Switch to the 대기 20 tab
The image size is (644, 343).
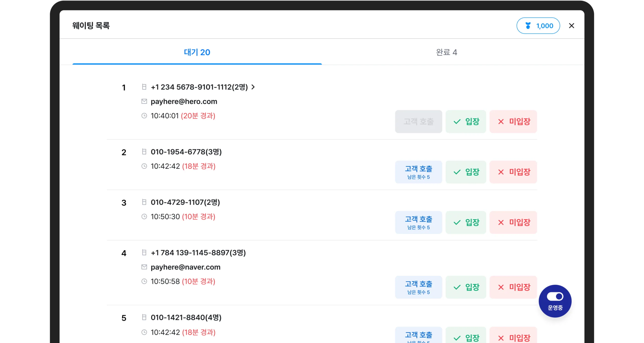tap(197, 52)
